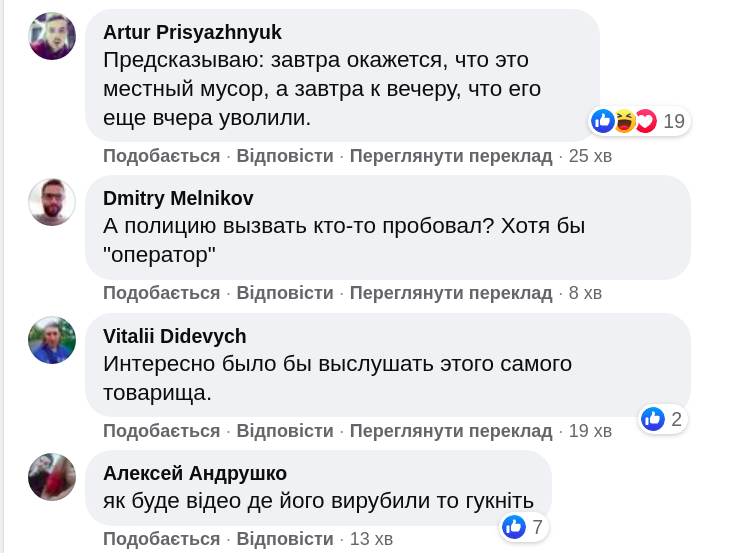Click the like reaction icon on Алексей's comment
Screen dimensions: 746x553
[515, 526]
